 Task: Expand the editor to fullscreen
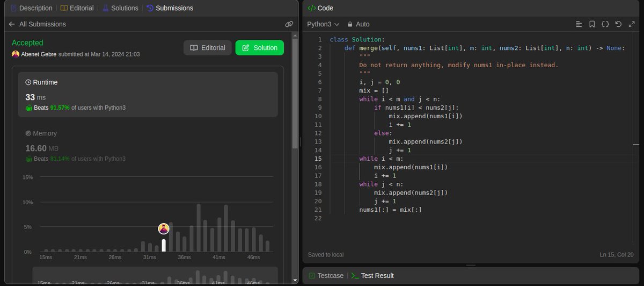coord(631,24)
